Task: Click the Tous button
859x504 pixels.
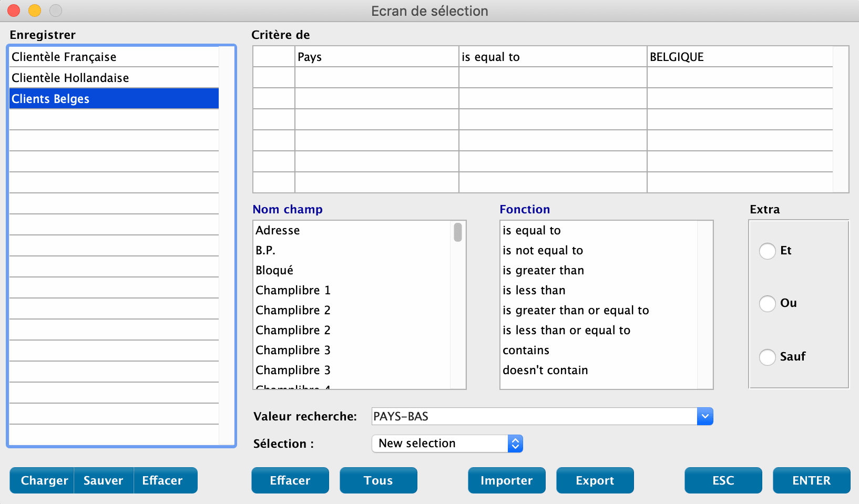Action: click(x=379, y=480)
